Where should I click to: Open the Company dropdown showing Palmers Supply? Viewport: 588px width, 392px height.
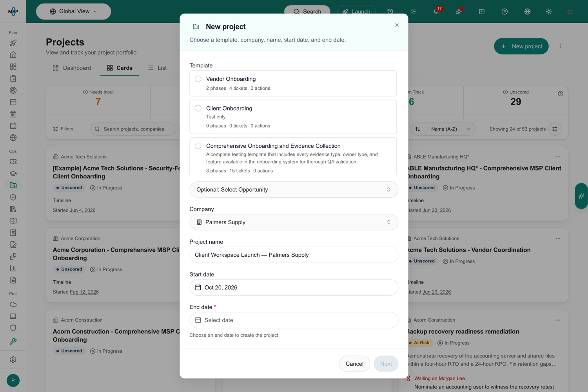(294, 222)
